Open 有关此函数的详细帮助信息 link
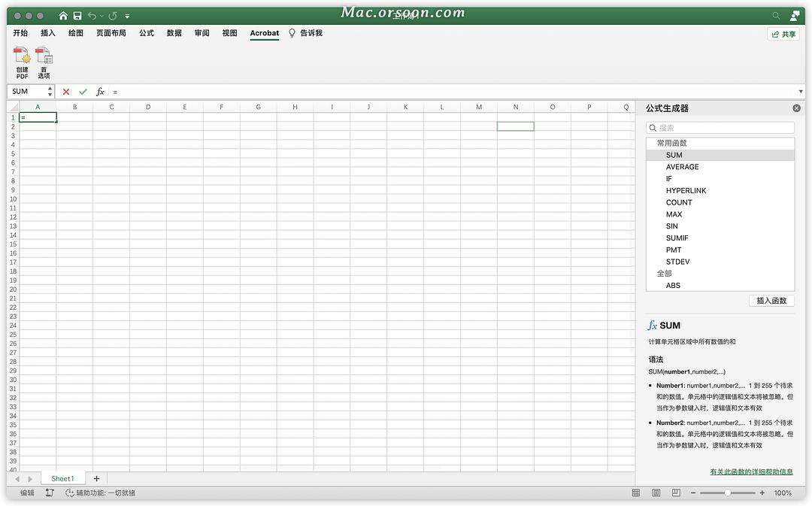 (x=751, y=472)
